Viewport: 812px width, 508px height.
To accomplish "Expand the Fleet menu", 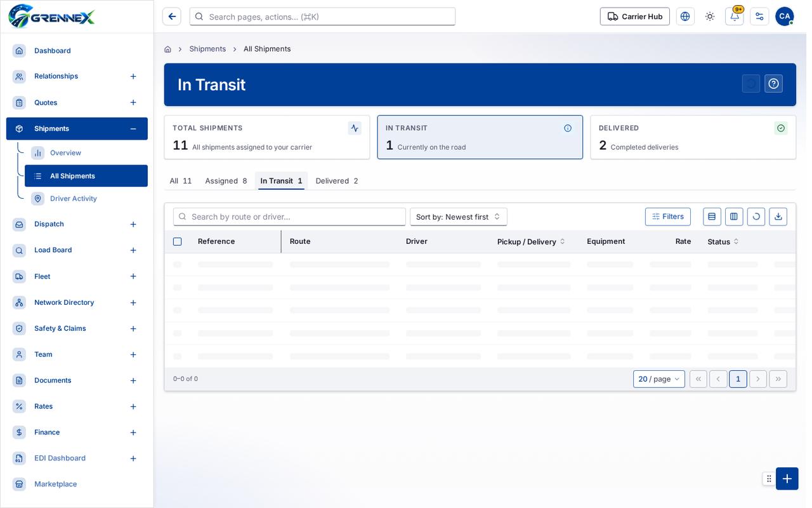I will (133, 277).
